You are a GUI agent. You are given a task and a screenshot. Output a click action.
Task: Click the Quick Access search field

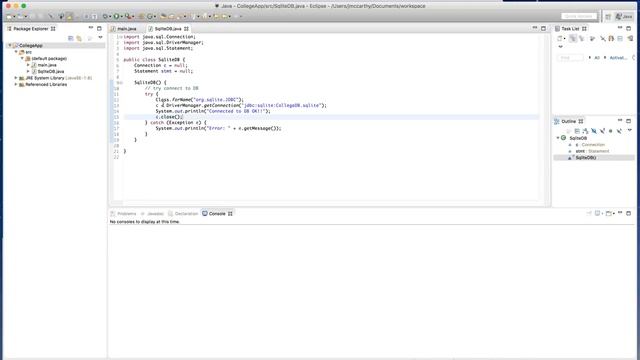pyautogui.click(x=579, y=16)
